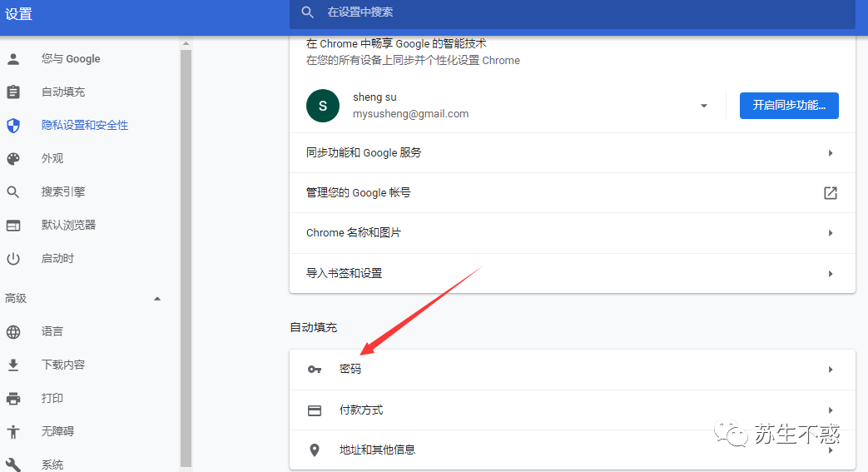
Task: Click the key icon beside 密码
Action: pos(315,370)
